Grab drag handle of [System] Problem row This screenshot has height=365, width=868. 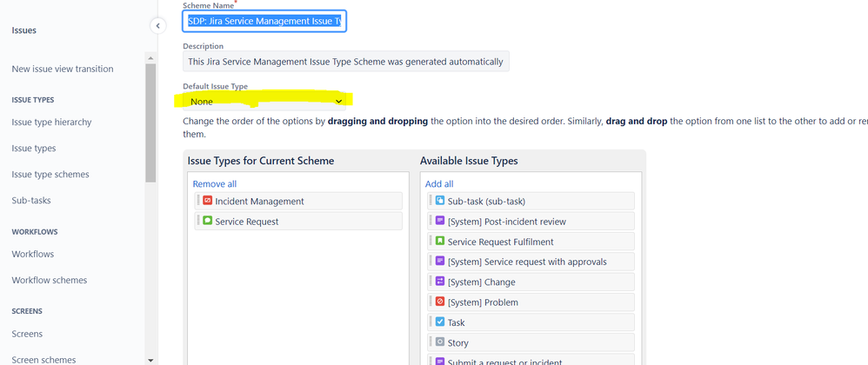click(x=431, y=302)
